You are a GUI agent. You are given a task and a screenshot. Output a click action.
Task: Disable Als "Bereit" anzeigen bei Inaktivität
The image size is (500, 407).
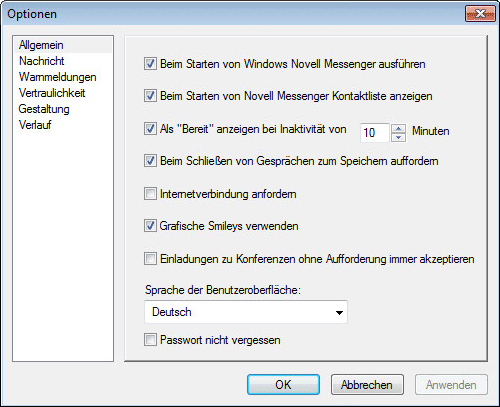tap(150, 129)
